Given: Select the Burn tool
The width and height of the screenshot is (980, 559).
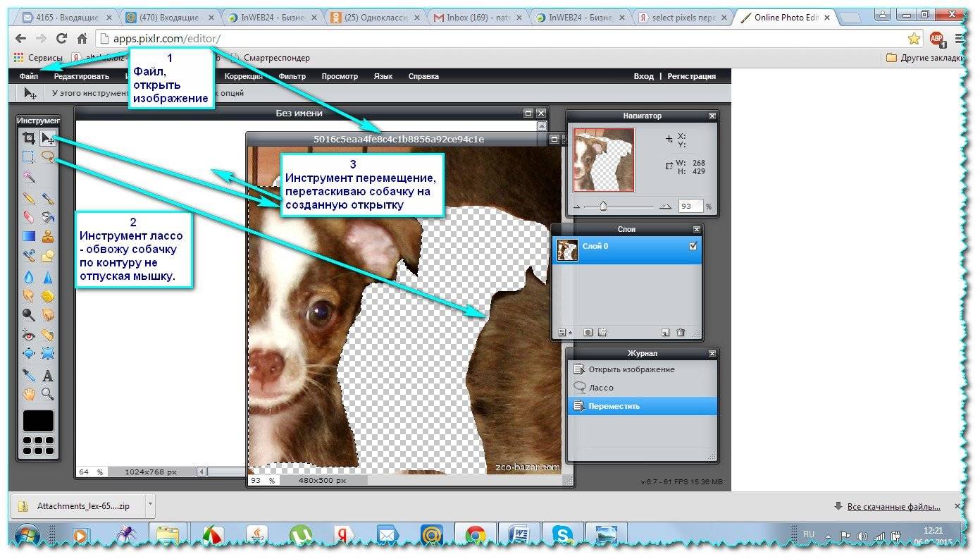Looking at the screenshot, I should [47, 315].
